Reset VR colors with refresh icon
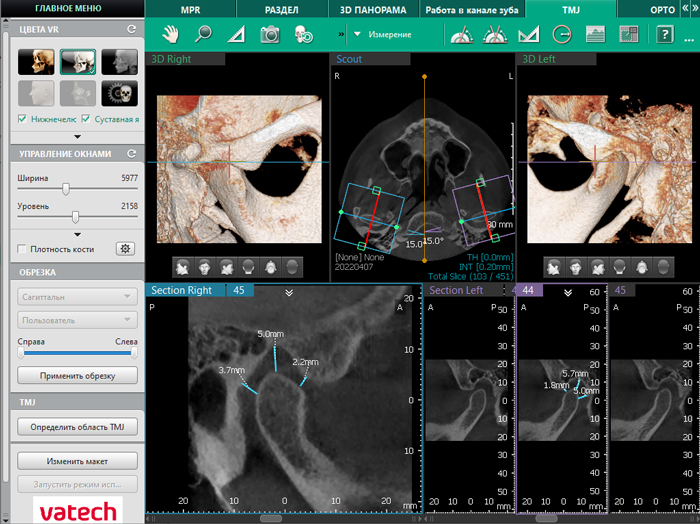The height and width of the screenshot is (524, 700). pyautogui.click(x=131, y=30)
